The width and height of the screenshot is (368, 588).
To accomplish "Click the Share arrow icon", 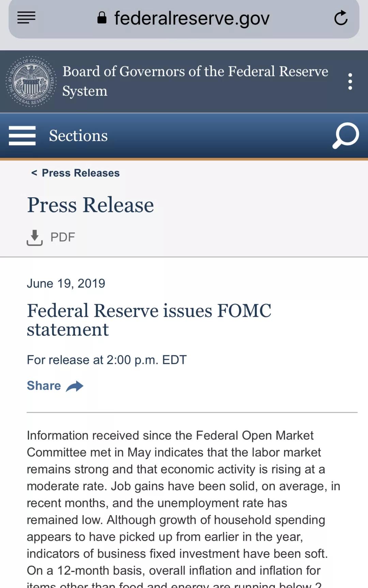I will point(75,386).
